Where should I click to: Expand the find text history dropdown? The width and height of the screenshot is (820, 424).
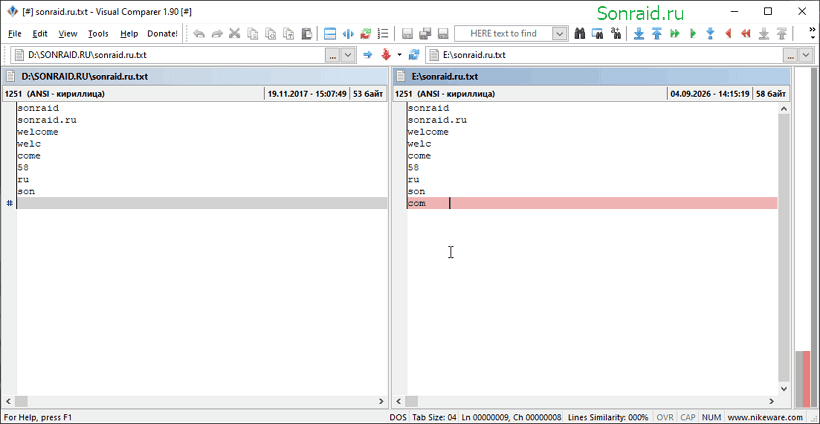click(x=560, y=34)
